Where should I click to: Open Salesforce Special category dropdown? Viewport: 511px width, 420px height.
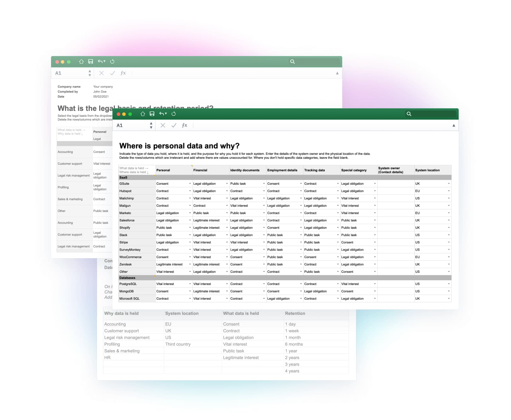click(375, 220)
